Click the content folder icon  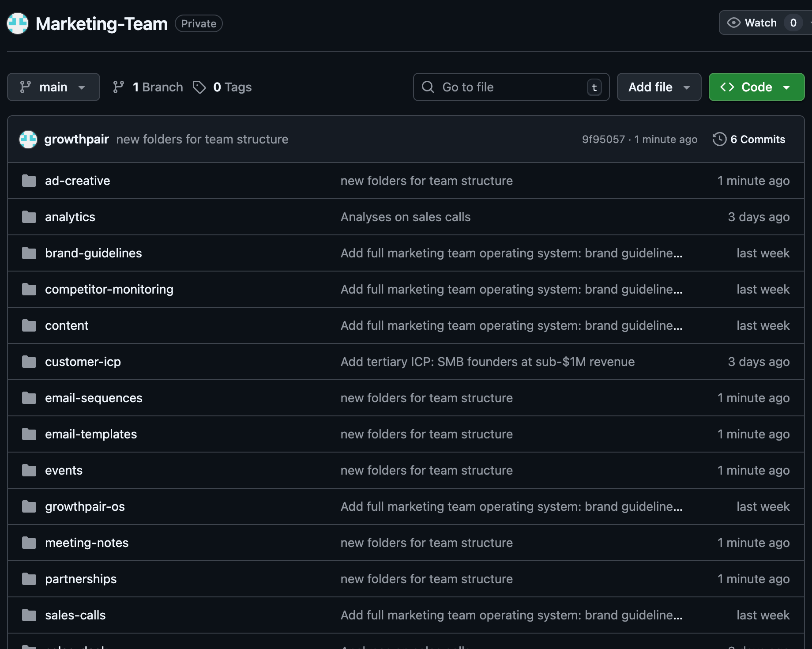(x=29, y=325)
